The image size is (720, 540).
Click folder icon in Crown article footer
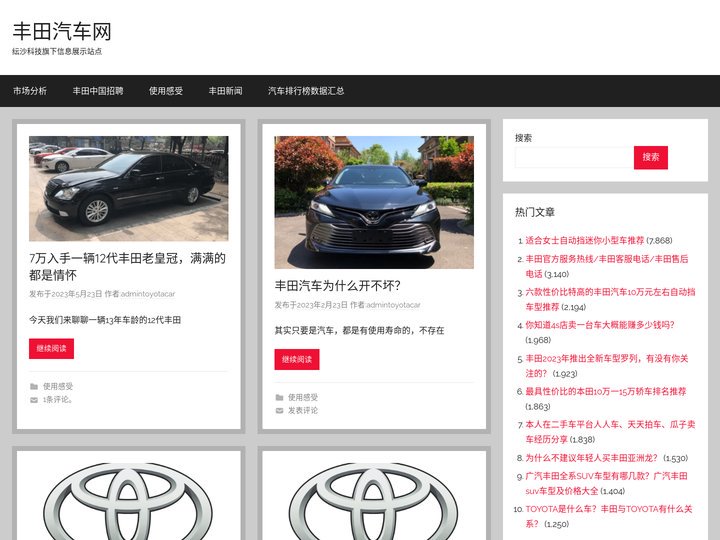pyautogui.click(x=34, y=387)
